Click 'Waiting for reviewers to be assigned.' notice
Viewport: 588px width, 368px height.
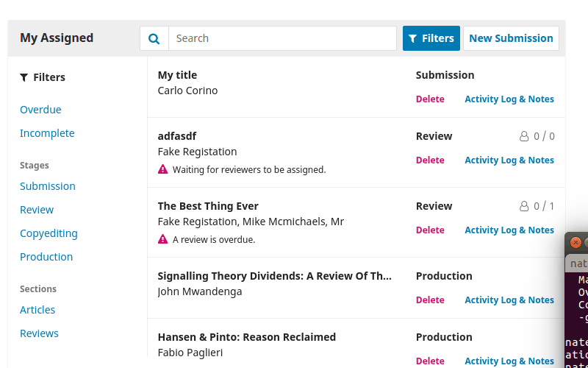click(x=249, y=170)
